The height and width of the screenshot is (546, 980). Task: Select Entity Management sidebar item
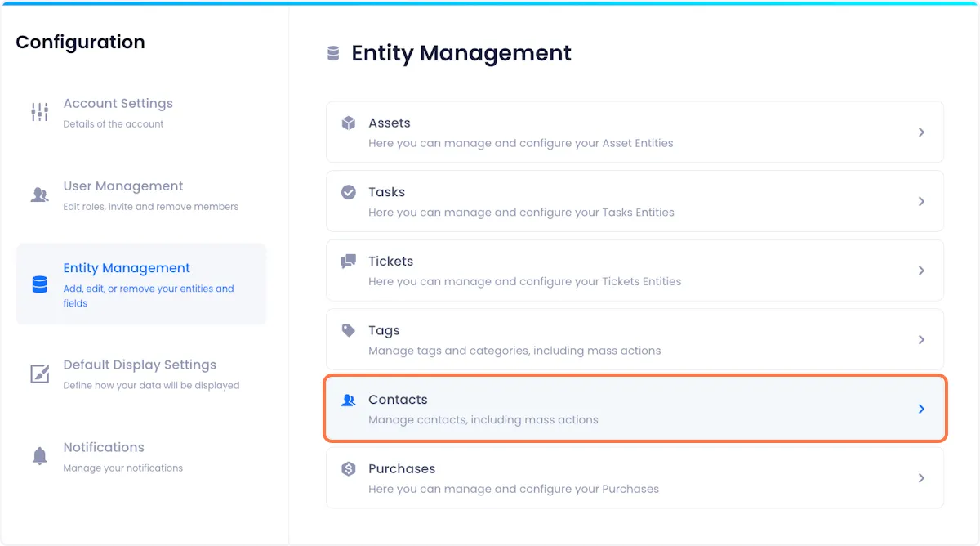point(141,284)
